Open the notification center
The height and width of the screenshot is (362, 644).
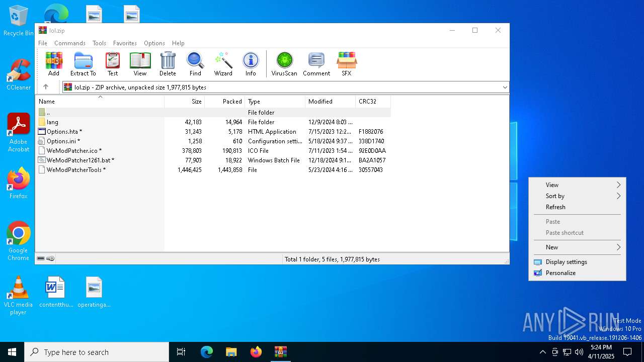627,352
